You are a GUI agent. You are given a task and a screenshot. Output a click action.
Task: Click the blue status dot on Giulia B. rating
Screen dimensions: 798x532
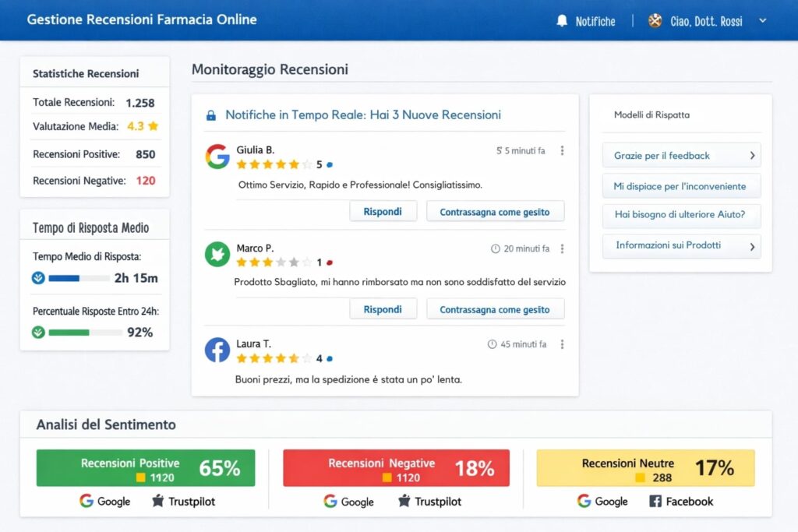[x=330, y=165]
